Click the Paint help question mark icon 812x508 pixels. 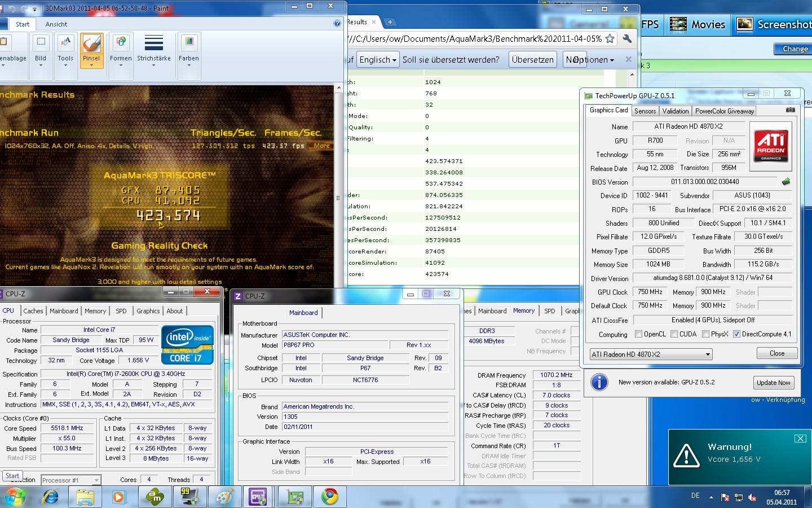337,23
